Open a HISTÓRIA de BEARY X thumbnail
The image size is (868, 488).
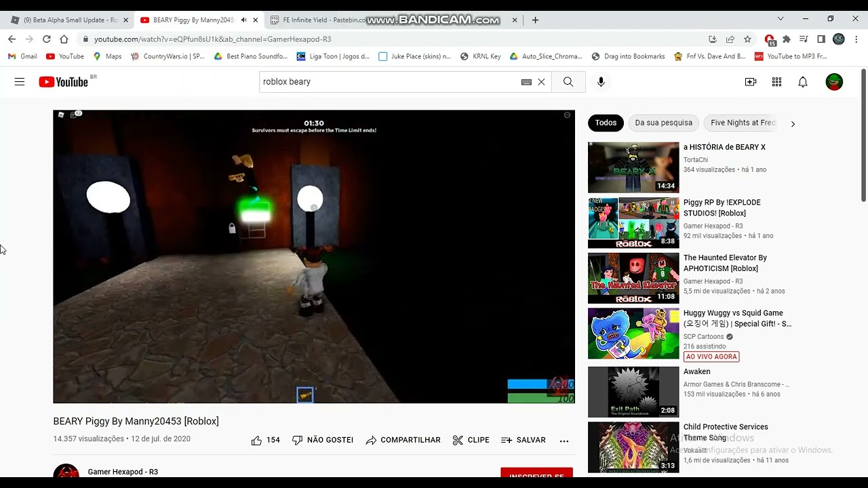pos(633,167)
